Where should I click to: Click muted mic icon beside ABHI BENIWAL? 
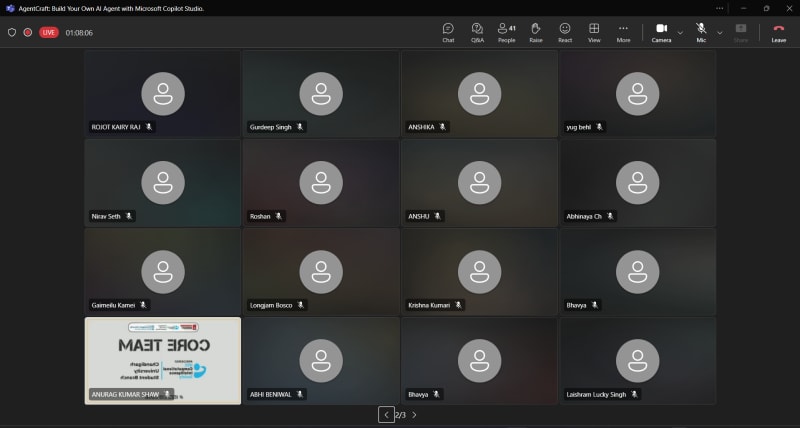point(299,394)
